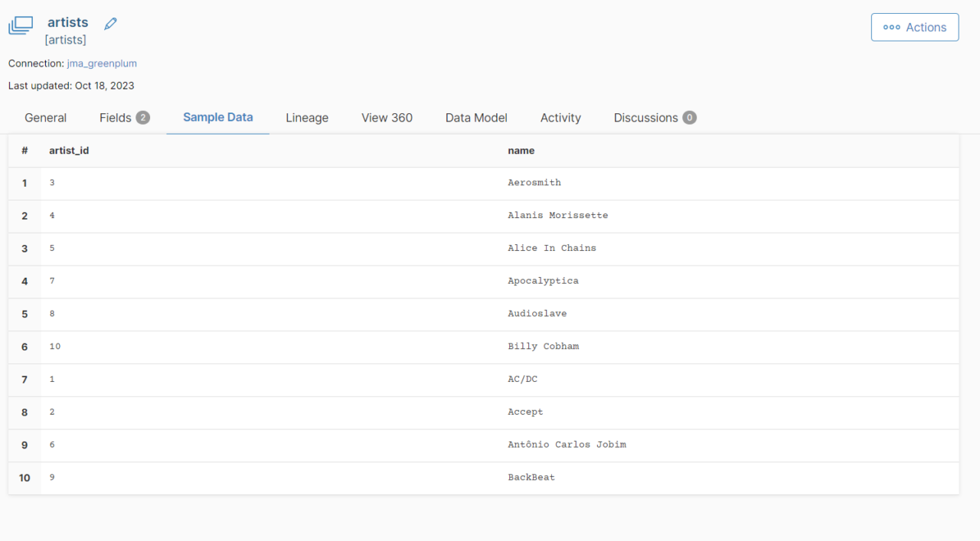Viewport: 980px width, 541px height.
Task: Open the Fields tab
Action: [x=116, y=118]
